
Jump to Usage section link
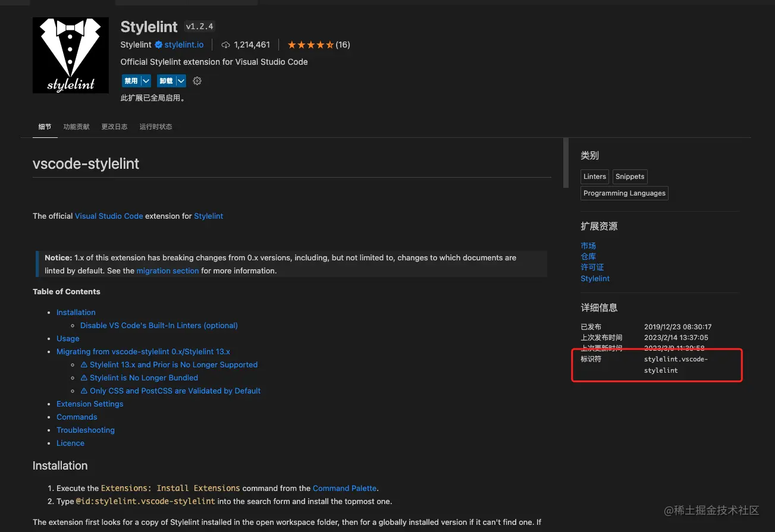68,338
